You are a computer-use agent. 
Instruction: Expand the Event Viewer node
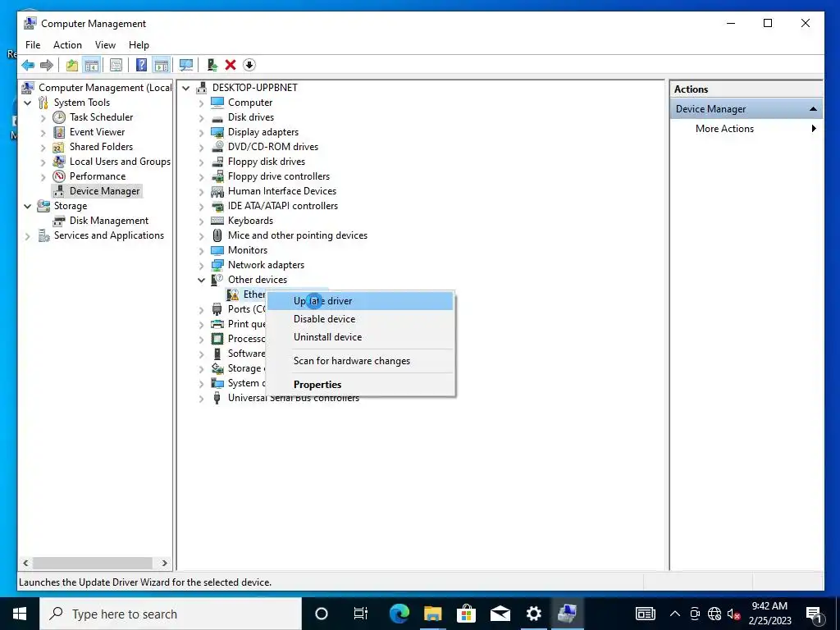(x=43, y=132)
